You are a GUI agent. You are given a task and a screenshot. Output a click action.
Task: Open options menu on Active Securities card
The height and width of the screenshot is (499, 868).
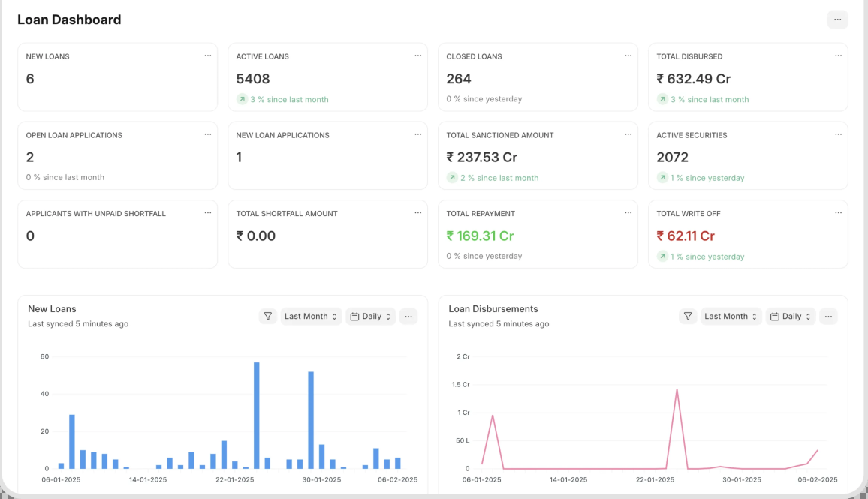tap(838, 134)
